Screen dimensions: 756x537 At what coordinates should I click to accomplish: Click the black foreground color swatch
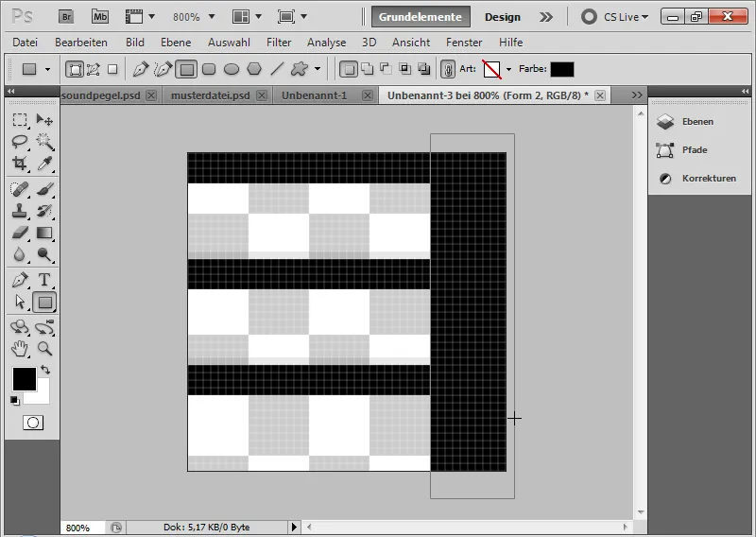point(24,379)
